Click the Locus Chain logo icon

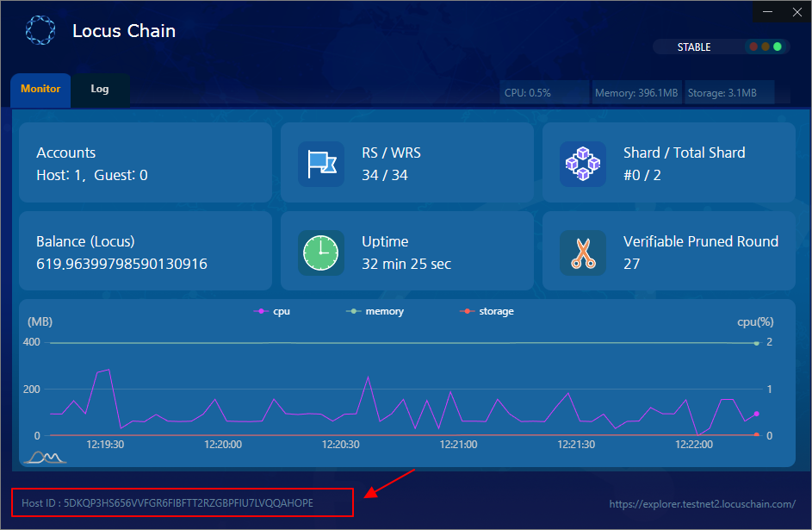40,31
